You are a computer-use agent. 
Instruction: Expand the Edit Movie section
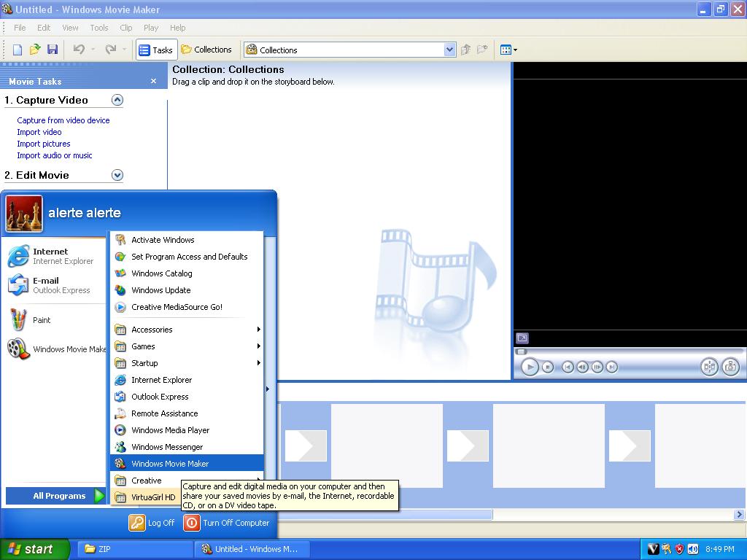(117, 175)
